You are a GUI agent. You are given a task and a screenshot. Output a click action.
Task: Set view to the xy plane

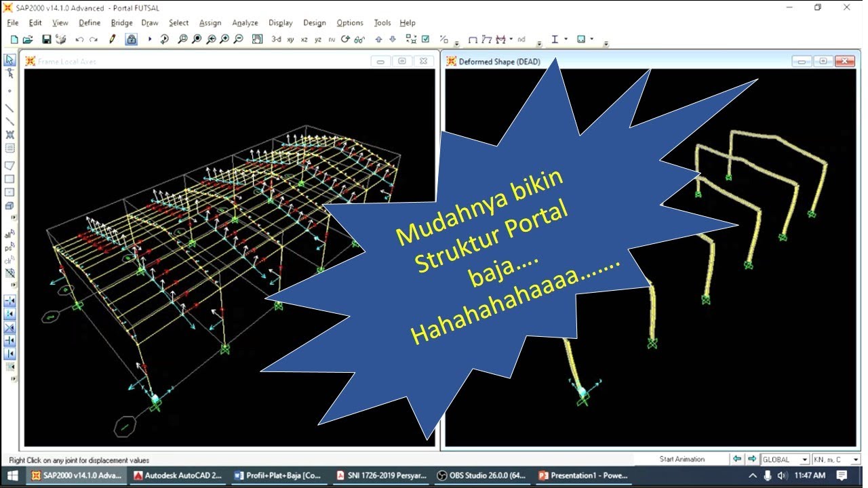click(290, 40)
